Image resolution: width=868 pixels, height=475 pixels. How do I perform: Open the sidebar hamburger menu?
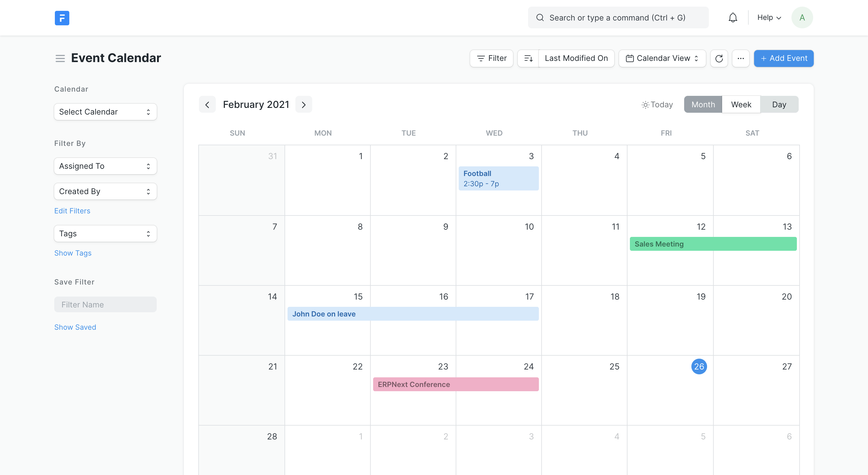point(60,58)
